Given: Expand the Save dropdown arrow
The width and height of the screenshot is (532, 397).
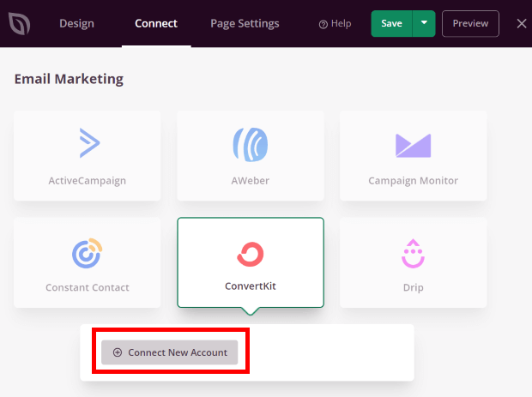Looking at the screenshot, I should click(424, 23).
